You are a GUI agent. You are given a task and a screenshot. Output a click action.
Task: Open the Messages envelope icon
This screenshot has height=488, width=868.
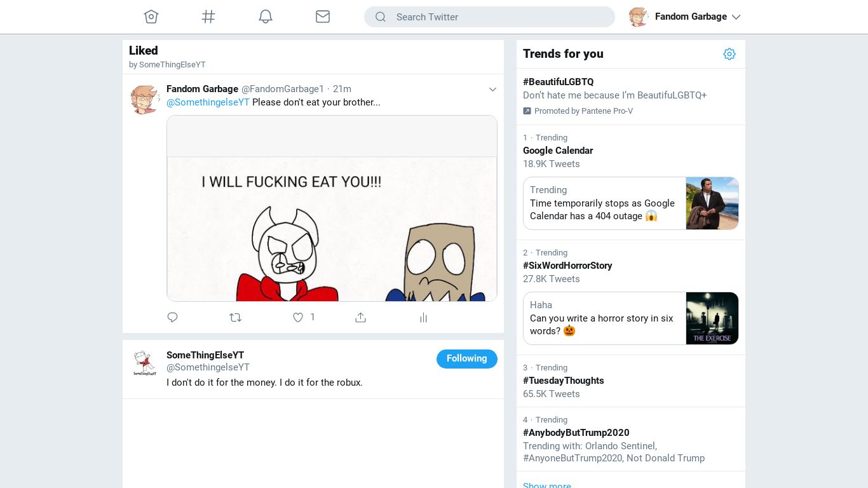click(323, 17)
